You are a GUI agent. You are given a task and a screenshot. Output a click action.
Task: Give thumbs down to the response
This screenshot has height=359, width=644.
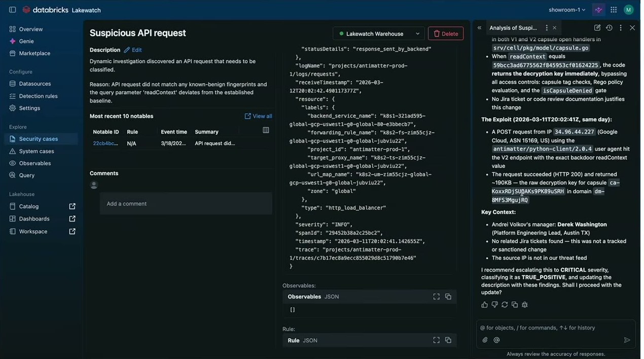point(494,305)
